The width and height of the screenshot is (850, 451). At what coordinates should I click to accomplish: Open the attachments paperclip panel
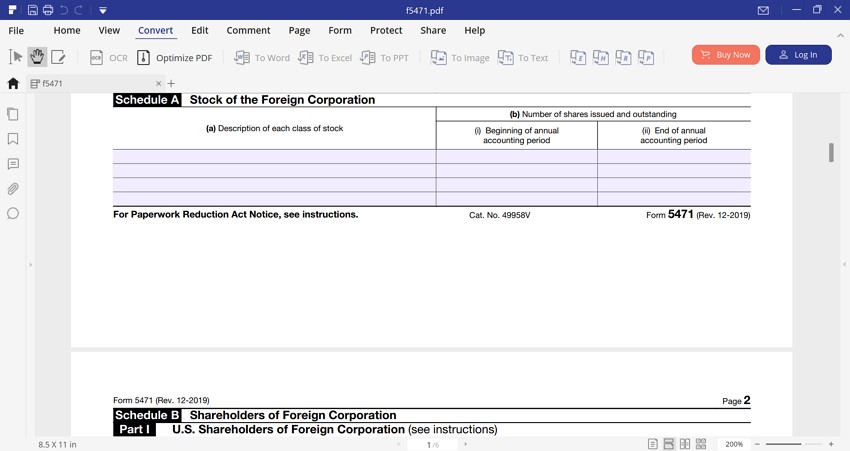13,189
